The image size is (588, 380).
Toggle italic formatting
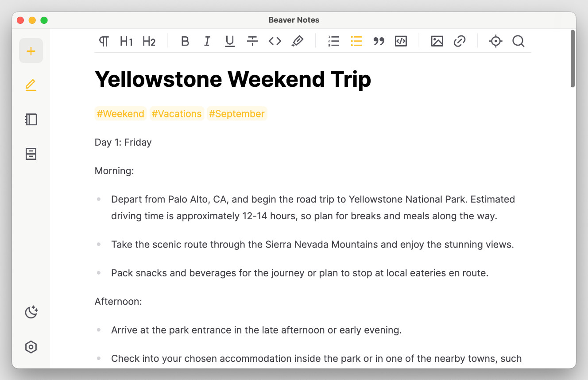tap(207, 42)
